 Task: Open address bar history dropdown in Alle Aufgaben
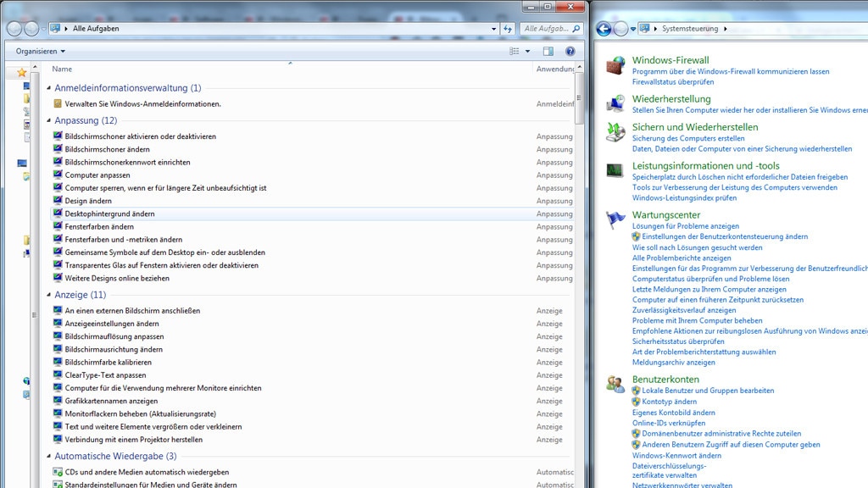[494, 29]
